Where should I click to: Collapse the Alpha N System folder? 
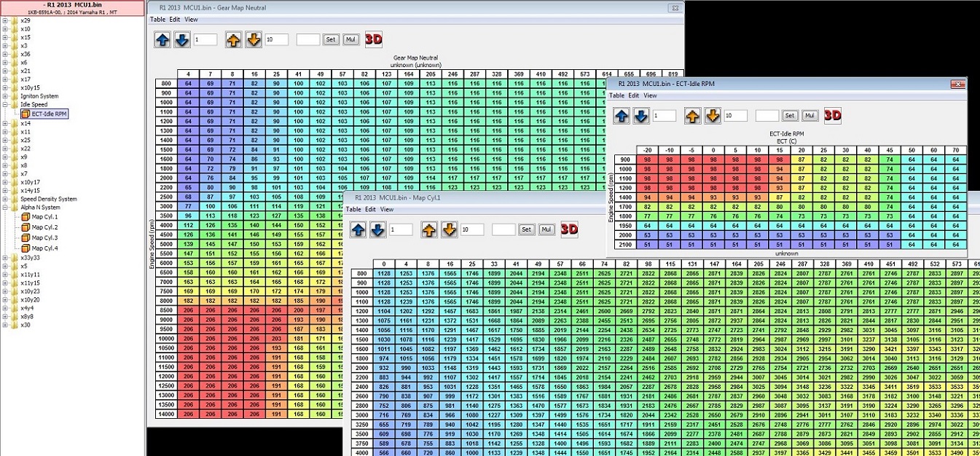[5, 208]
